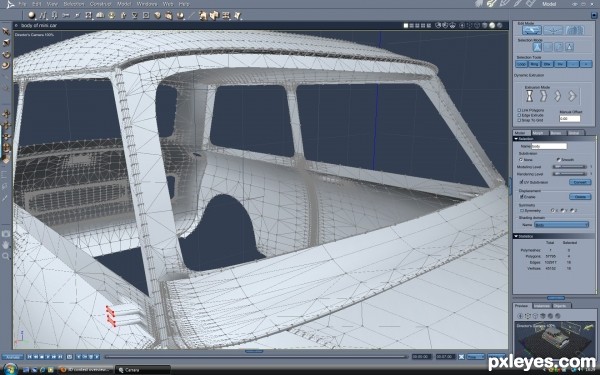Turn on the Symmetry checkbox
Viewport: 600px width, 375px height.
coord(522,211)
